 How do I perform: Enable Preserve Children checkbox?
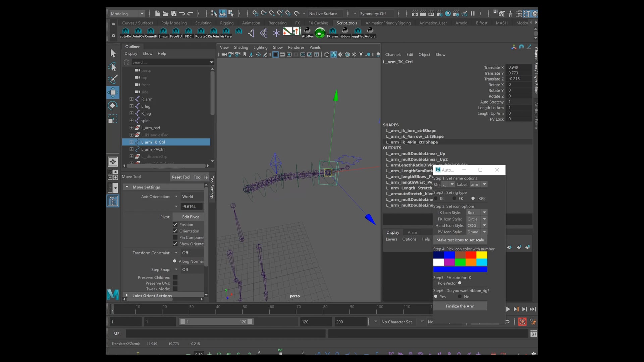point(175,278)
